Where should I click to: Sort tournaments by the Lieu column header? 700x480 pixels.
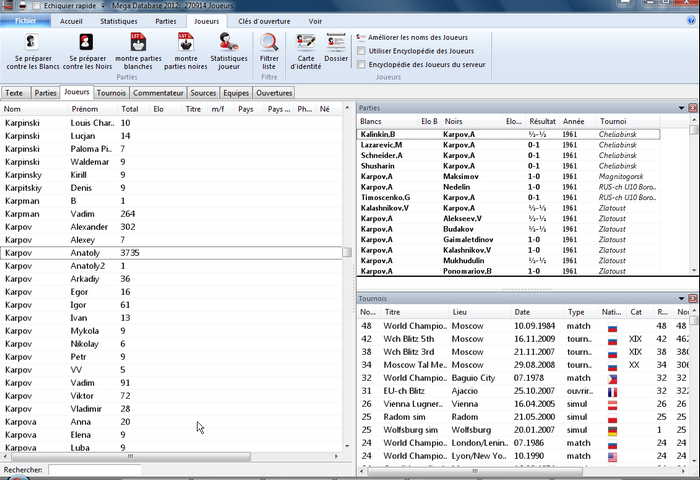click(479, 312)
